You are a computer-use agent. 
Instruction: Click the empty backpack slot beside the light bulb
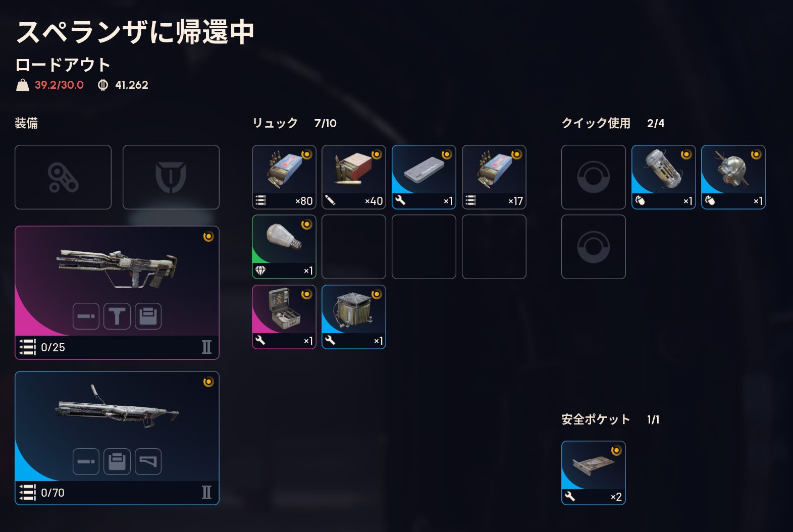pyautogui.click(x=354, y=247)
